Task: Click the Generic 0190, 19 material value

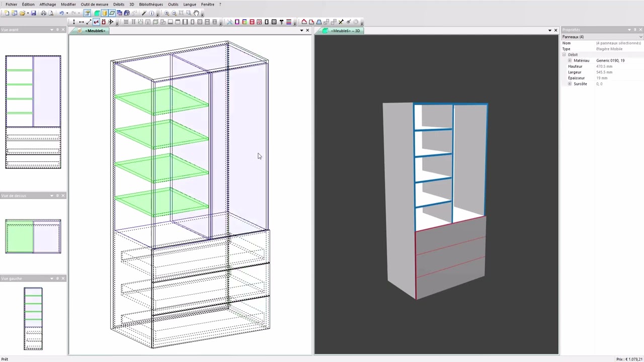Action: click(610, 60)
